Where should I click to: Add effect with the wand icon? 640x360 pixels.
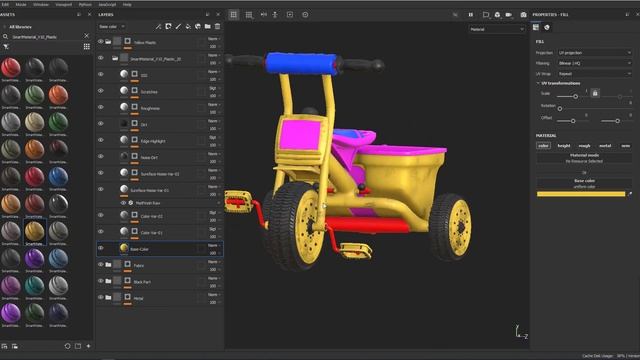158,27
